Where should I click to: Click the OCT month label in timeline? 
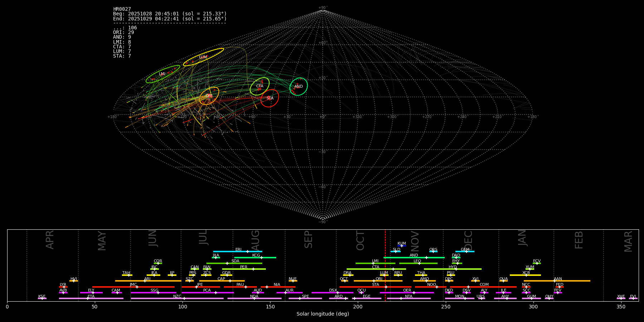pyautogui.click(x=360, y=240)
